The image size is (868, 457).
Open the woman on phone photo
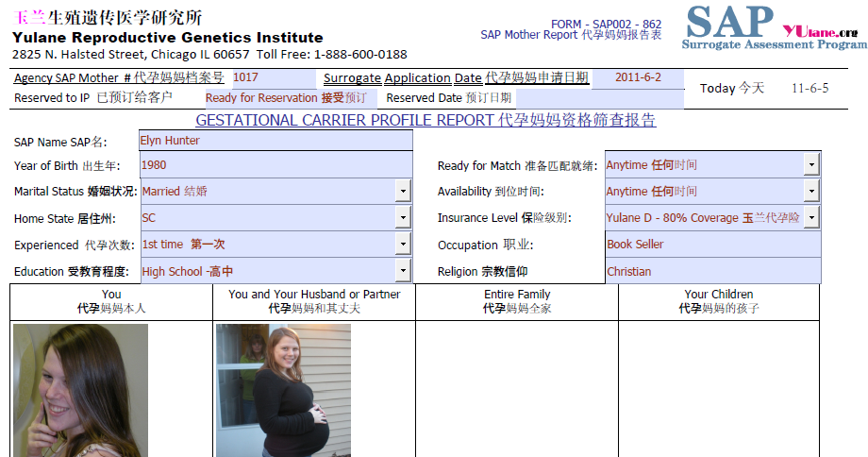click(80, 391)
